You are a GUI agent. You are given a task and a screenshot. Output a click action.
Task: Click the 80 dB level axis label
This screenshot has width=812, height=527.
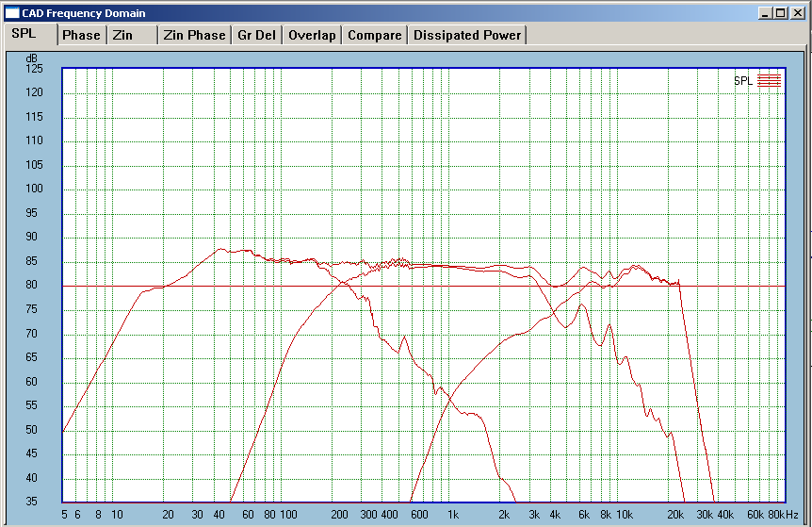pos(33,286)
